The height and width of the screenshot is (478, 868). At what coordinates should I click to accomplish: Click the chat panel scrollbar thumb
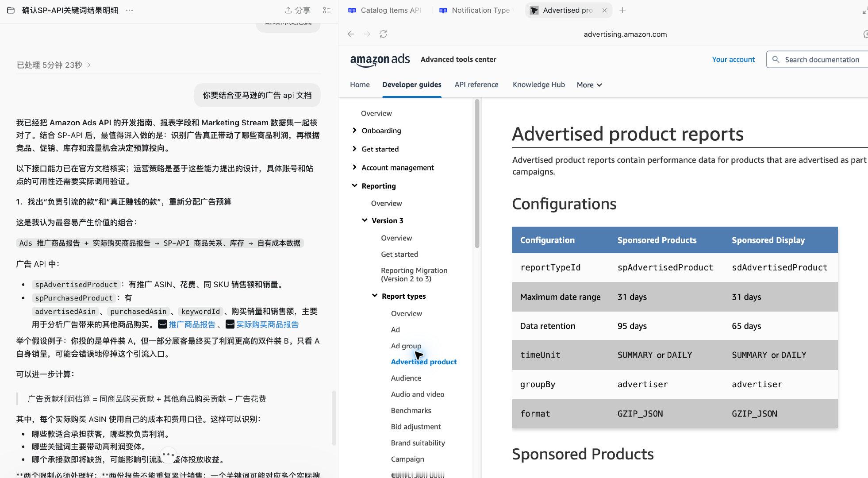coord(334,417)
